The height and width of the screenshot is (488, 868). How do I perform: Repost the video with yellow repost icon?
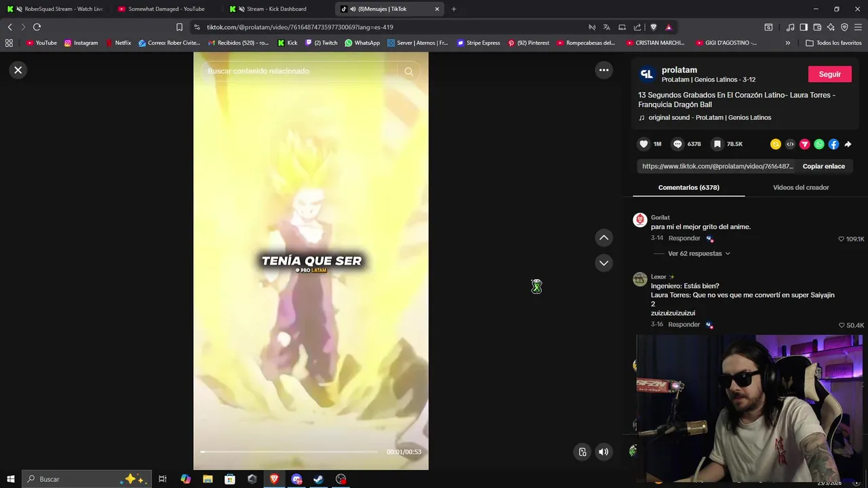(x=776, y=144)
